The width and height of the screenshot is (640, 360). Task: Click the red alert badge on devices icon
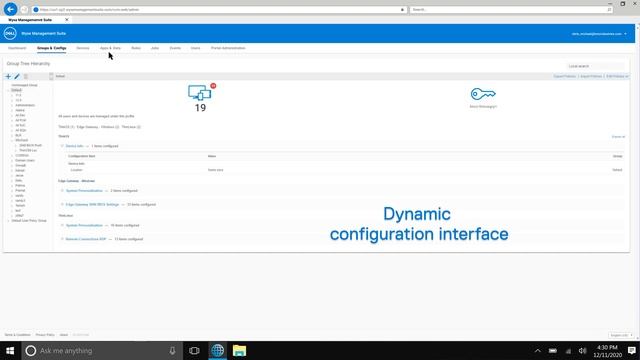click(x=213, y=86)
